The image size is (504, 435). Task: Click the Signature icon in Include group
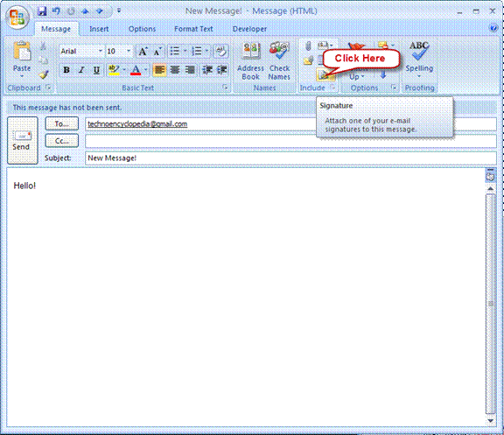click(x=324, y=75)
